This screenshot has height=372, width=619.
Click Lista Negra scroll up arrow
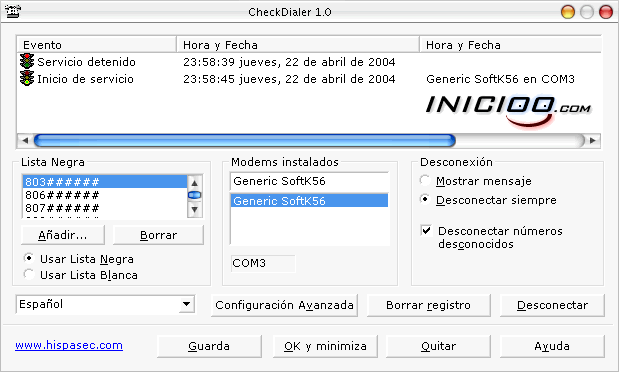click(194, 182)
